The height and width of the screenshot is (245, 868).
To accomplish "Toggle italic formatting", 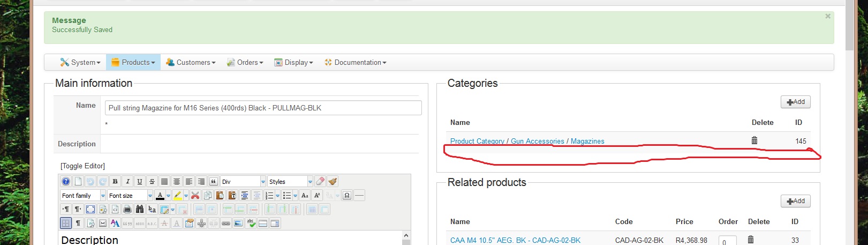I will click(x=127, y=182).
